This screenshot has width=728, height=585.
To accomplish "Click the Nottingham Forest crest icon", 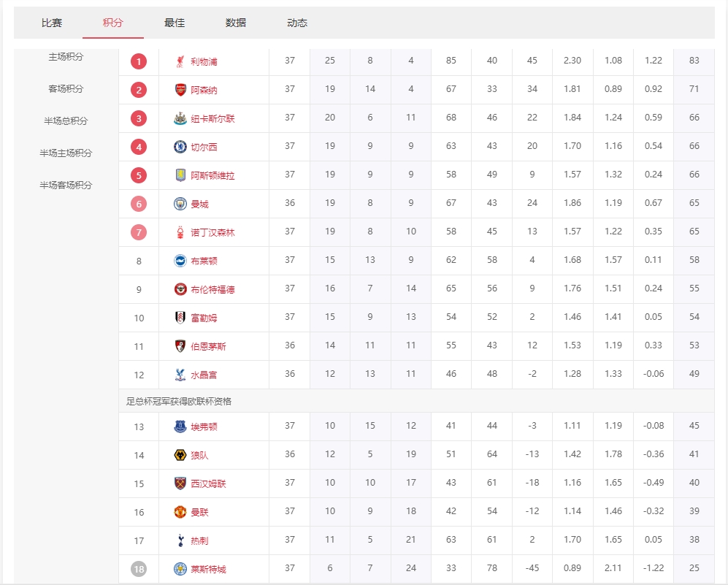I will 180,232.
